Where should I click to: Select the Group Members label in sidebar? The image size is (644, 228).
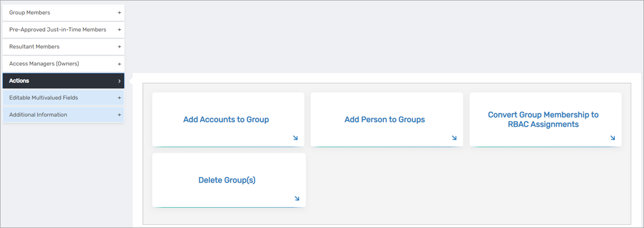point(30,13)
